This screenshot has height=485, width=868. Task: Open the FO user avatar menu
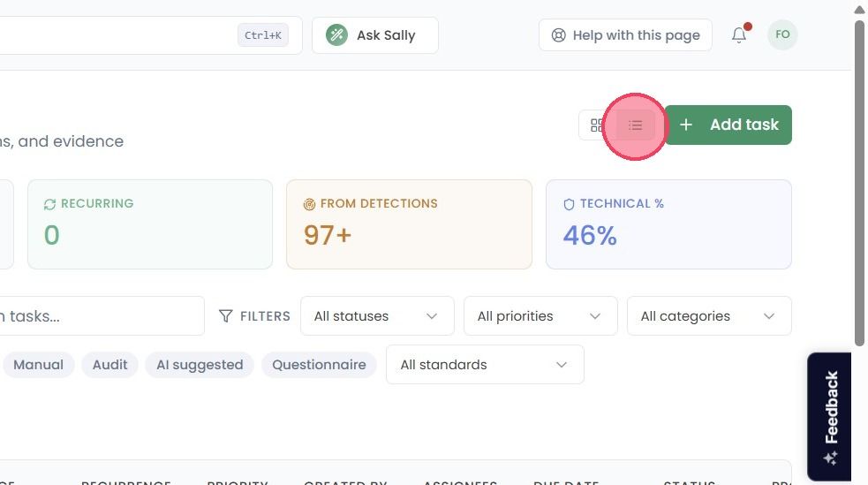[x=782, y=34]
